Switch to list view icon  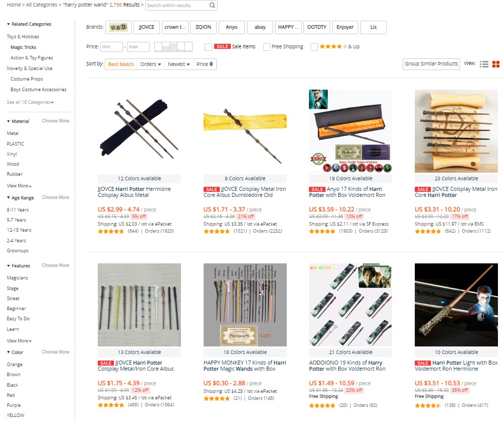pos(484,64)
